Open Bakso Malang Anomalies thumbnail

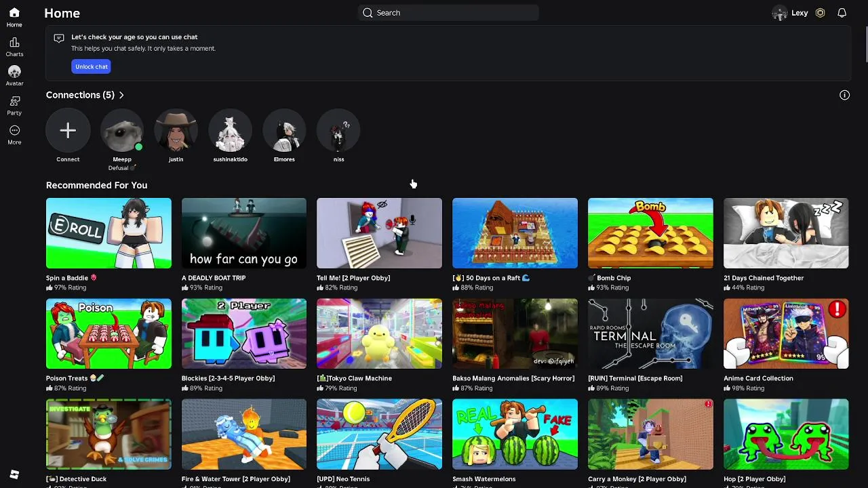[x=515, y=333]
